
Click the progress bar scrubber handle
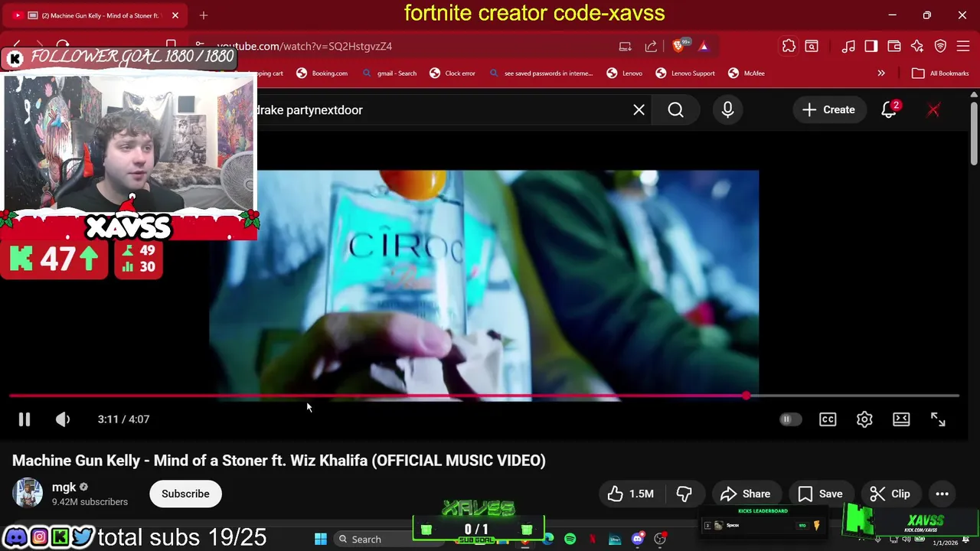[x=746, y=396]
